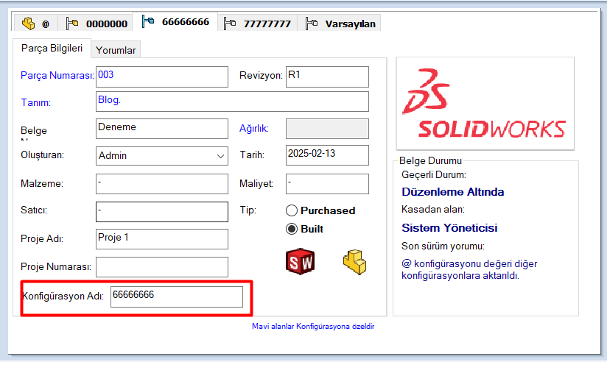Open the @ configuration tab
Screen dimensions: 610x365
36,23
